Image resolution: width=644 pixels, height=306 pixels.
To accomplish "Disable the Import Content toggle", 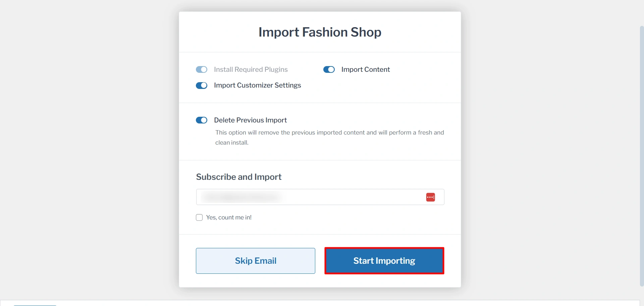I will tap(329, 69).
